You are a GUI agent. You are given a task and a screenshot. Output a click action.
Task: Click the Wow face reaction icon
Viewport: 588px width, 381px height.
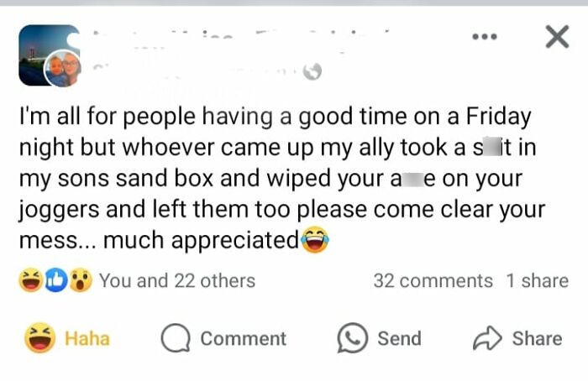click(81, 280)
